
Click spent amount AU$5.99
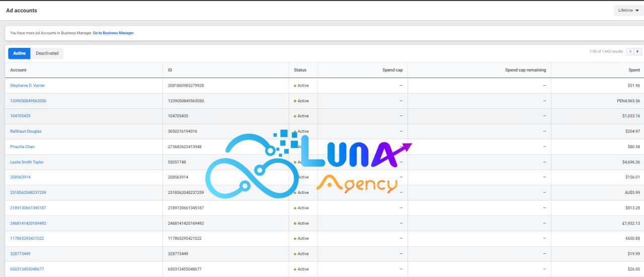[632, 192]
